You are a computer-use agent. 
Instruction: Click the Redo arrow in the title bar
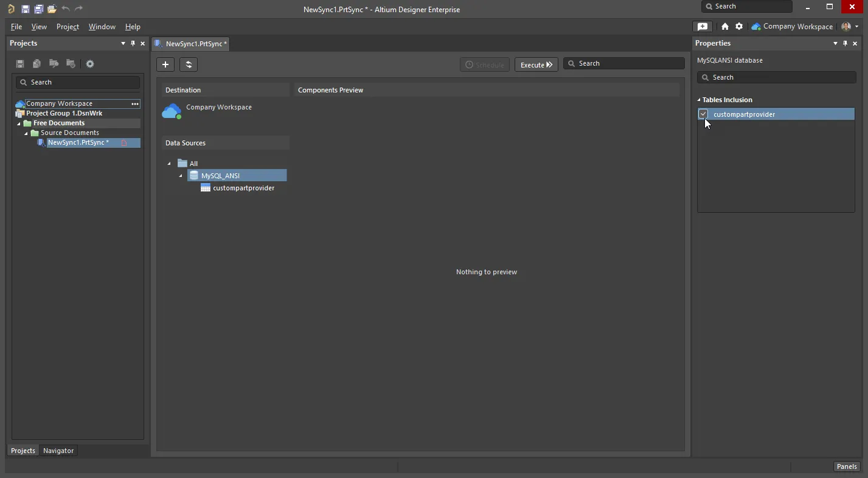click(78, 9)
